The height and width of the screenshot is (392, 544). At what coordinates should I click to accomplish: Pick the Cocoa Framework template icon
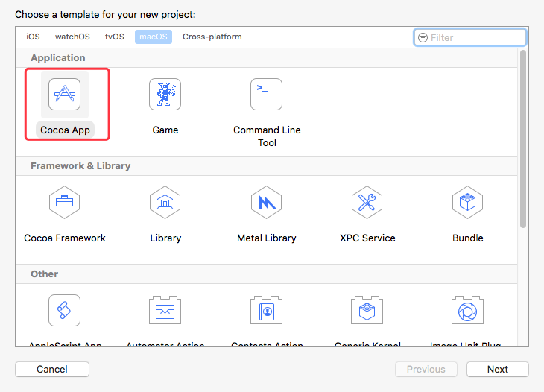click(65, 203)
